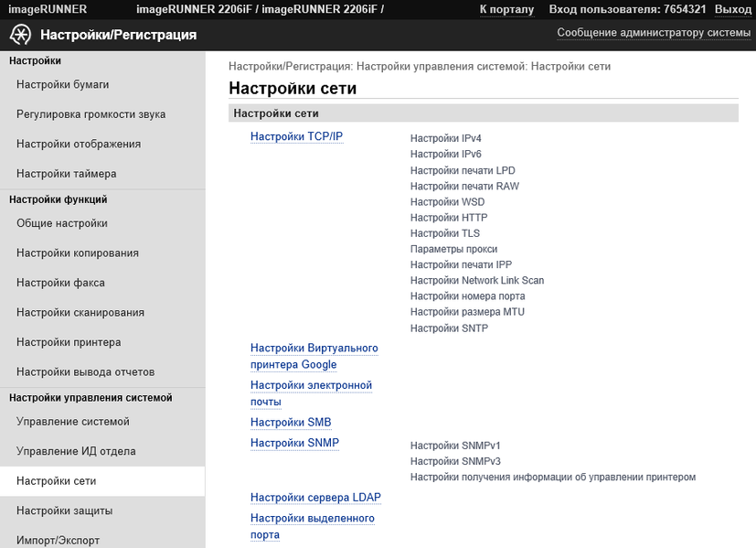Click the Настройки номера порта text
This screenshot has height=548, width=756.
468,296
